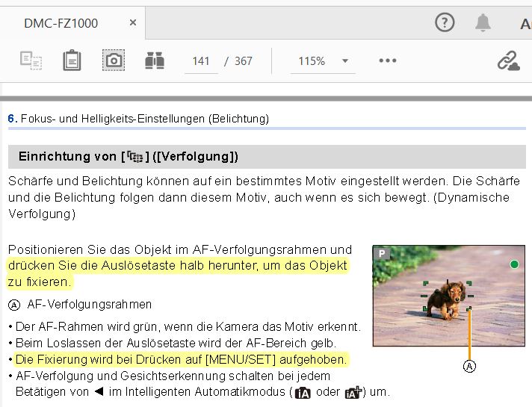This screenshot has width=532, height=407.
Task: Open the binoculars find tool
Action: pos(155,60)
